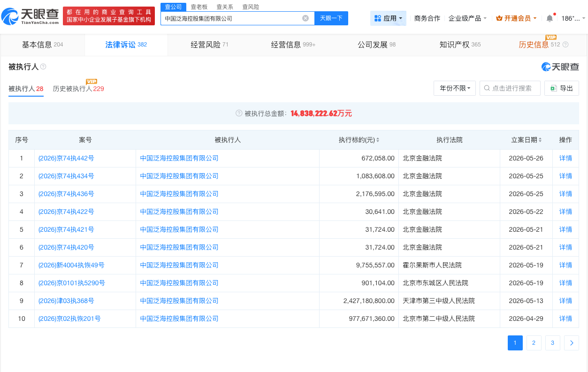Select 历史被执行人 229 sub-tab
The image size is (588, 372).
[78, 89]
